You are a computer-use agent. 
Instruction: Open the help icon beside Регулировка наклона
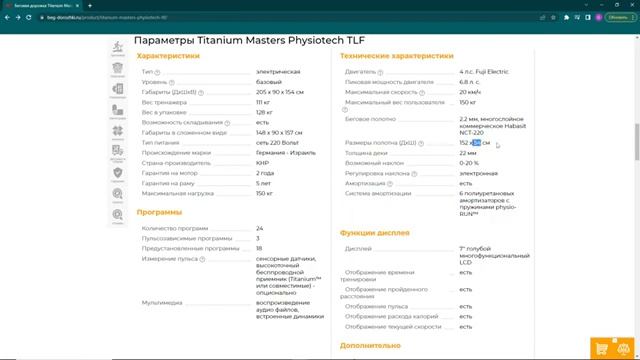(x=414, y=174)
